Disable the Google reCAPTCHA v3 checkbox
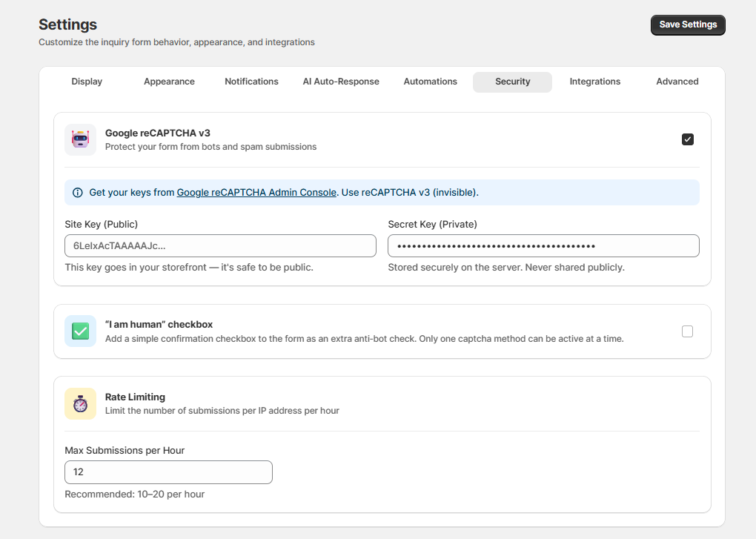This screenshot has height=539, width=756. (687, 139)
